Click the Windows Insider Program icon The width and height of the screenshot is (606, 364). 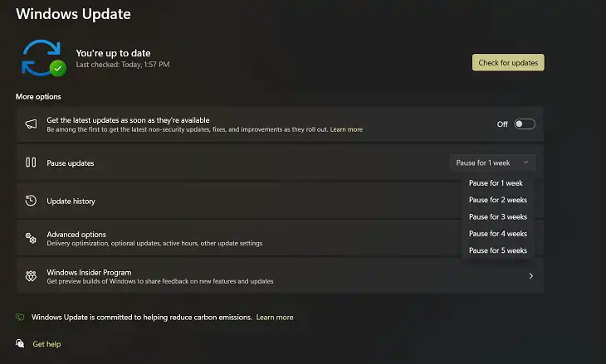click(x=31, y=275)
